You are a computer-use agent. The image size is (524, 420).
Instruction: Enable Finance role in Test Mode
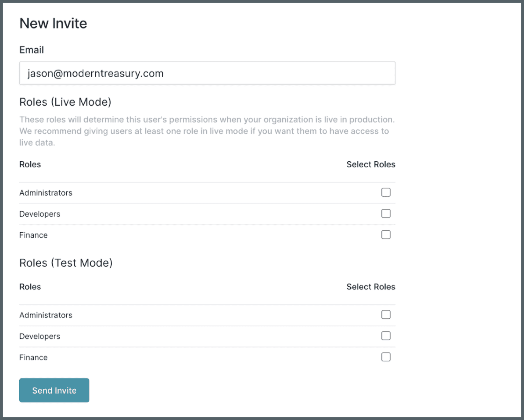point(386,357)
